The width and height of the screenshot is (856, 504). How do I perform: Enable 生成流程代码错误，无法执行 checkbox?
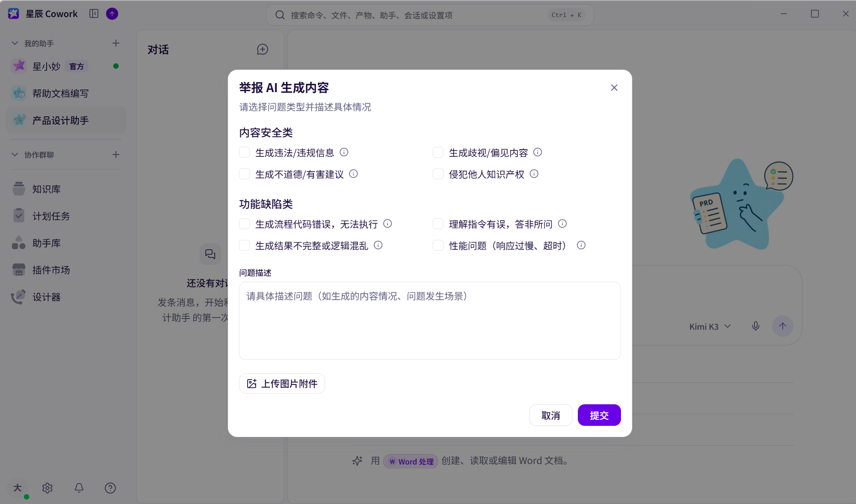[244, 224]
